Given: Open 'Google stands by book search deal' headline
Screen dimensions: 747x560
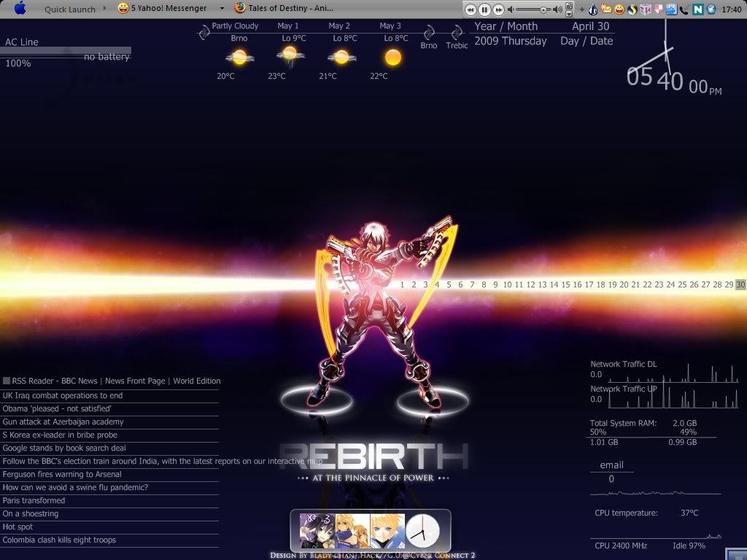Looking at the screenshot, I should pos(64,448).
